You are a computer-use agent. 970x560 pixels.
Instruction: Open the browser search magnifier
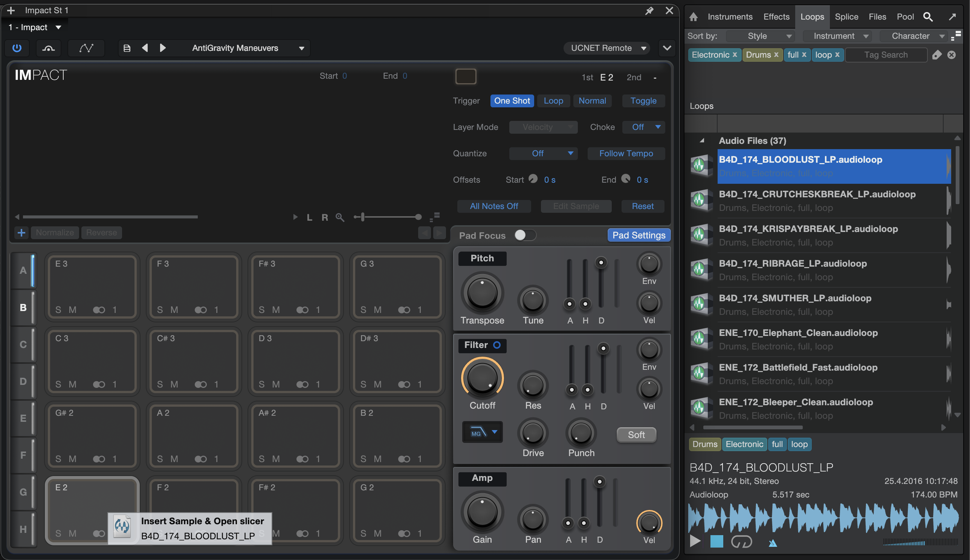coord(928,17)
